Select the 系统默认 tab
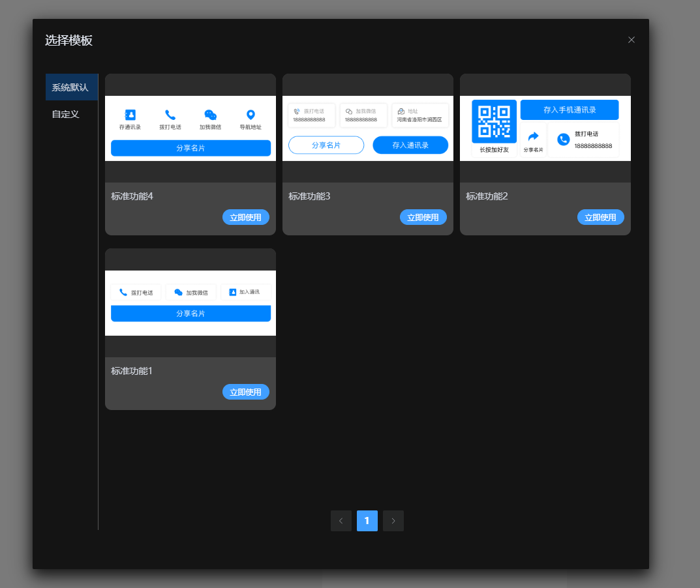The height and width of the screenshot is (588, 700). tap(70, 87)
